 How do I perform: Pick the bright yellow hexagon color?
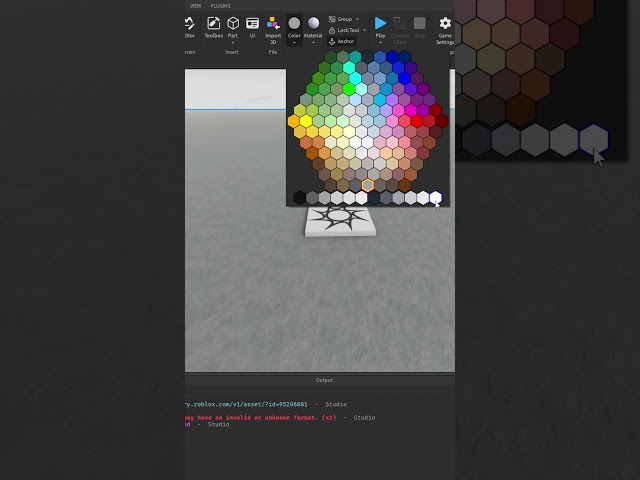click(306, 121)
